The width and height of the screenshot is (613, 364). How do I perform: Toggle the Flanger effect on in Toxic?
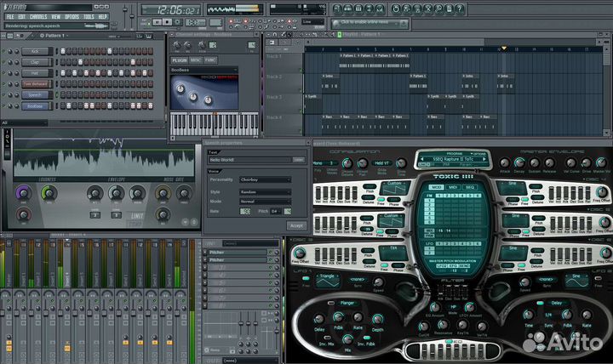point(331,303)
